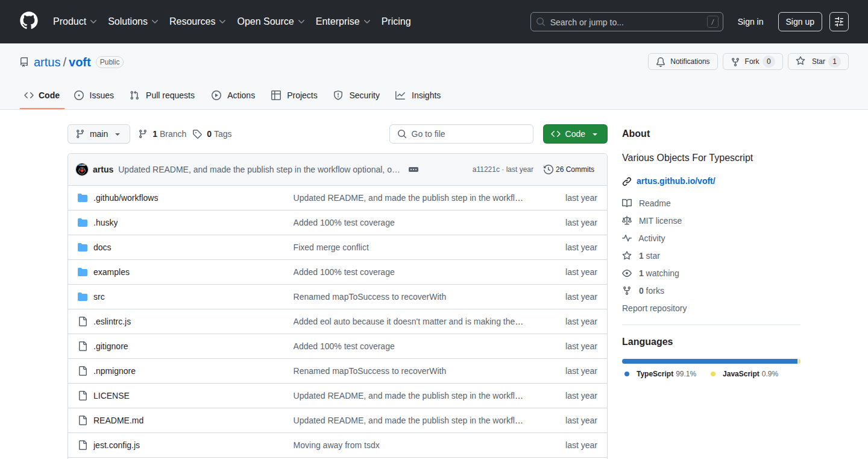Click the TypeScript language bar segment

pos(709,361)
